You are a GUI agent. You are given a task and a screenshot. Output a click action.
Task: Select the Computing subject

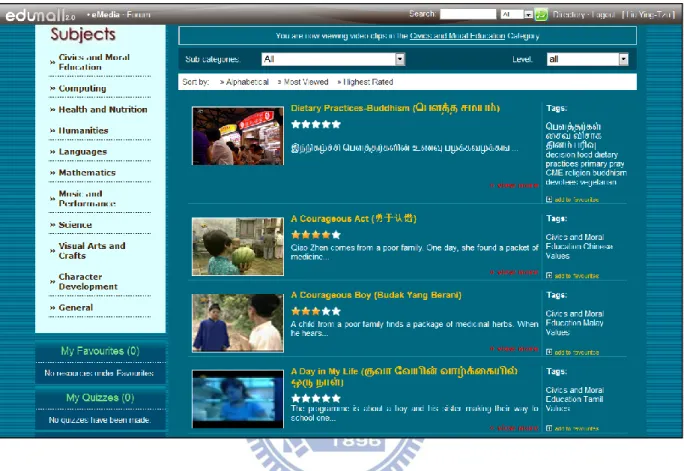click(x=82, y=89)
